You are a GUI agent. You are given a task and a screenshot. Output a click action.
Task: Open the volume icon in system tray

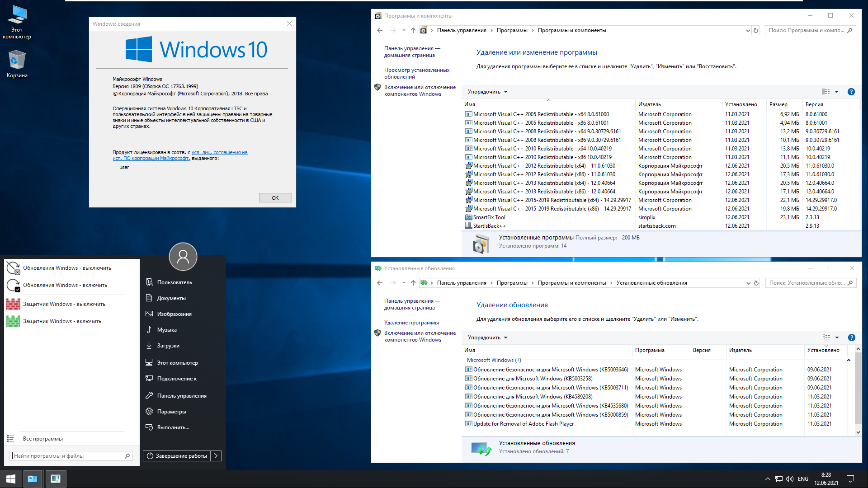pos(789,479)
